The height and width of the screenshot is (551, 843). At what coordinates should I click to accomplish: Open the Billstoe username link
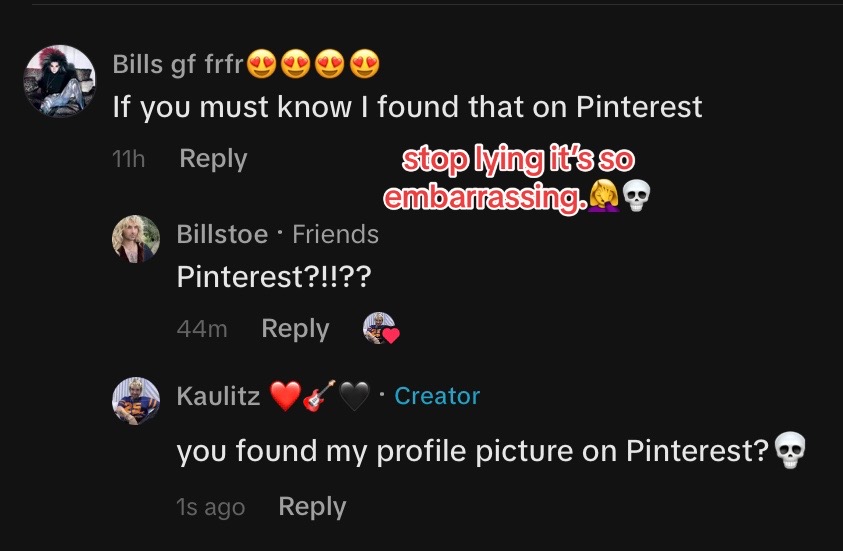click(x=222, y=234)
